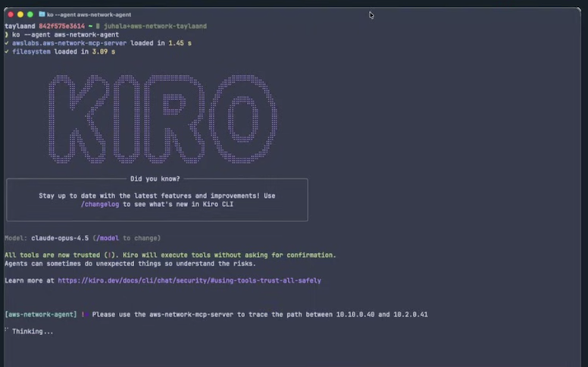588x367 pixels.
Task: Click 'awslabs.aws-network-mcp-server' loaded line
Action: click(98, 43)
